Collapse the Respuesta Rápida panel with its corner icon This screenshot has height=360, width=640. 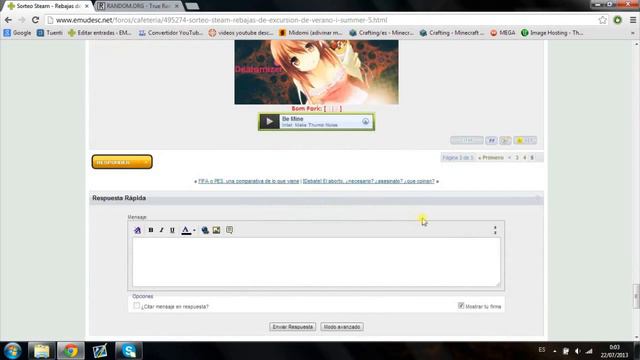click(x=538, y=198)
